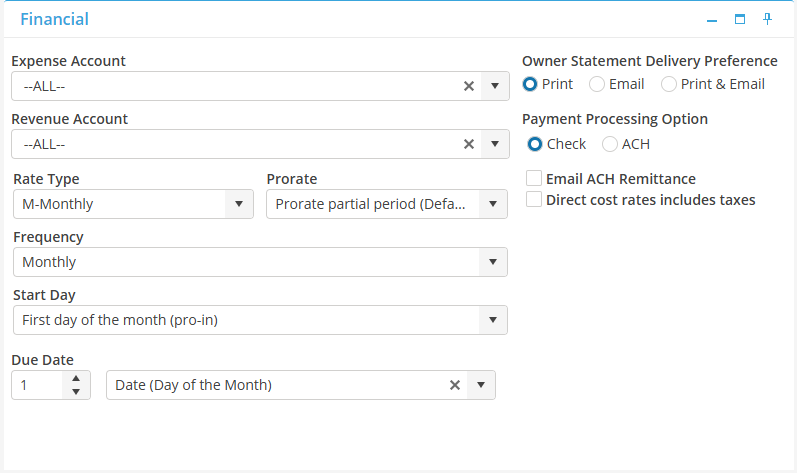Expand the Rate Type dropdown
Viewport: 797px width, 473px height.
click(x=239, y=204)
